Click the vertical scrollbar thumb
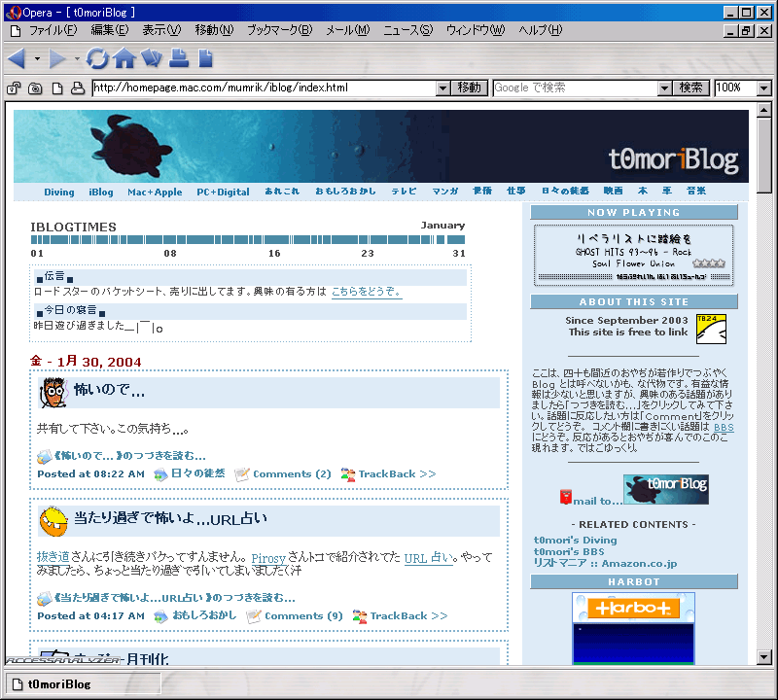 764,156
